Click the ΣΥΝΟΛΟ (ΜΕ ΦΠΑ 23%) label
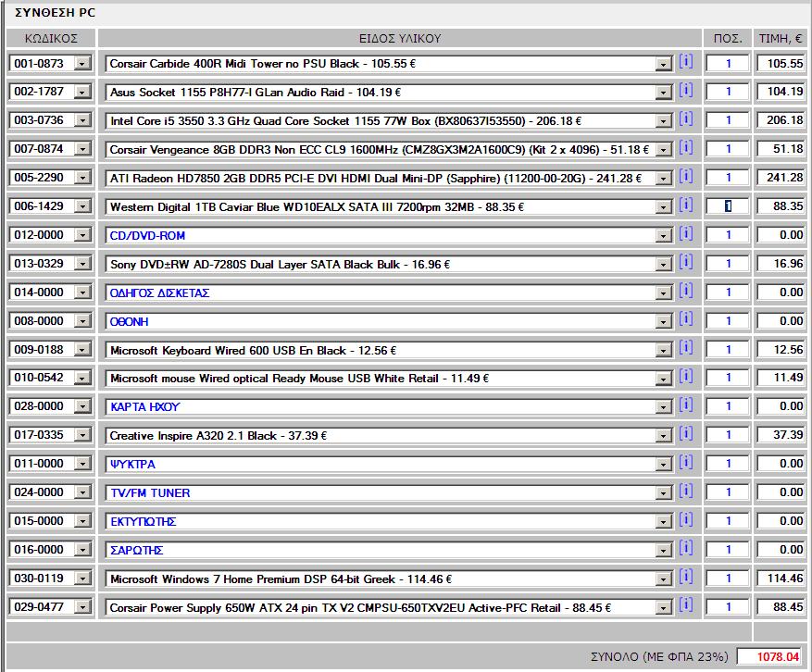The width and height of the screenshot is (812, 672). pyautogui.click(x=659, y=656)
